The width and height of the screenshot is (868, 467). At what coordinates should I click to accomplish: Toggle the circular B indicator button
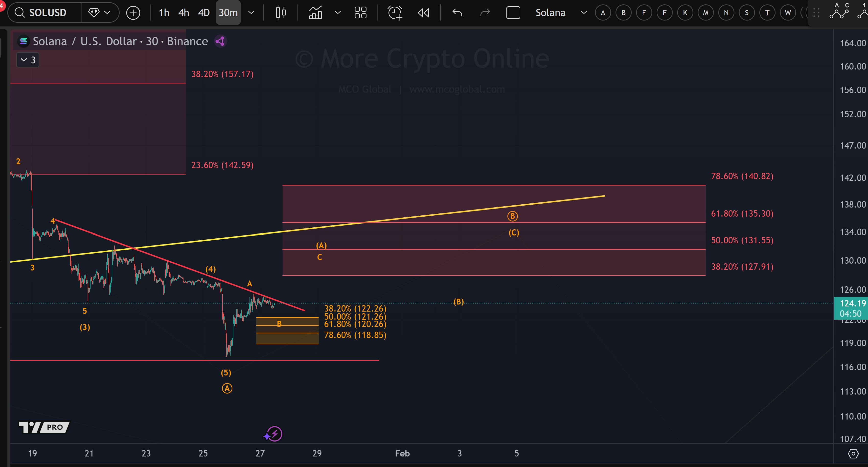[623, 12]
